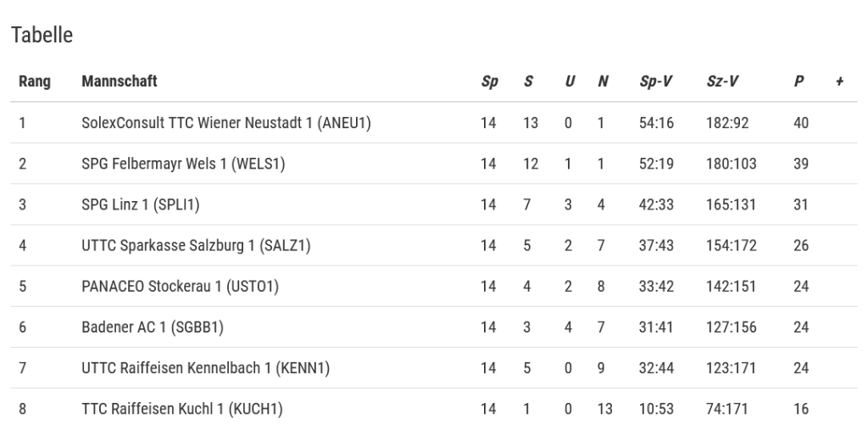
Task: Sort by Sp games played header
Action: (489, 81)
